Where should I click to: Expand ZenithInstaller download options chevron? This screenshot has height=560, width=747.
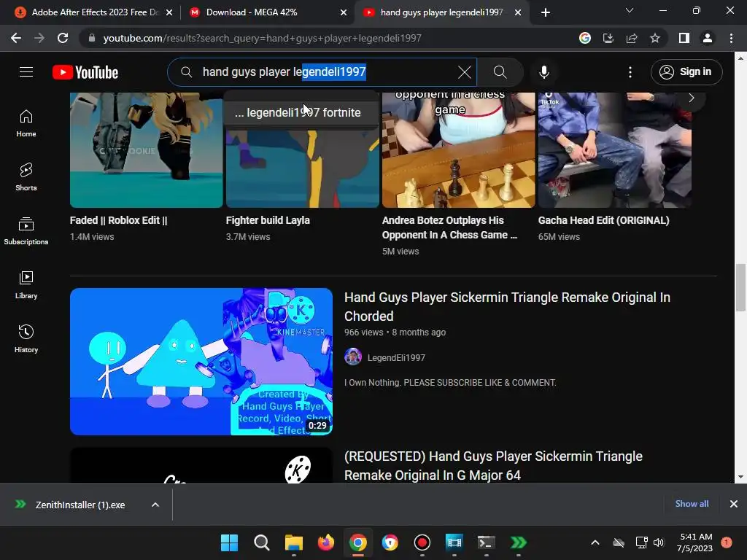point(155,505)
